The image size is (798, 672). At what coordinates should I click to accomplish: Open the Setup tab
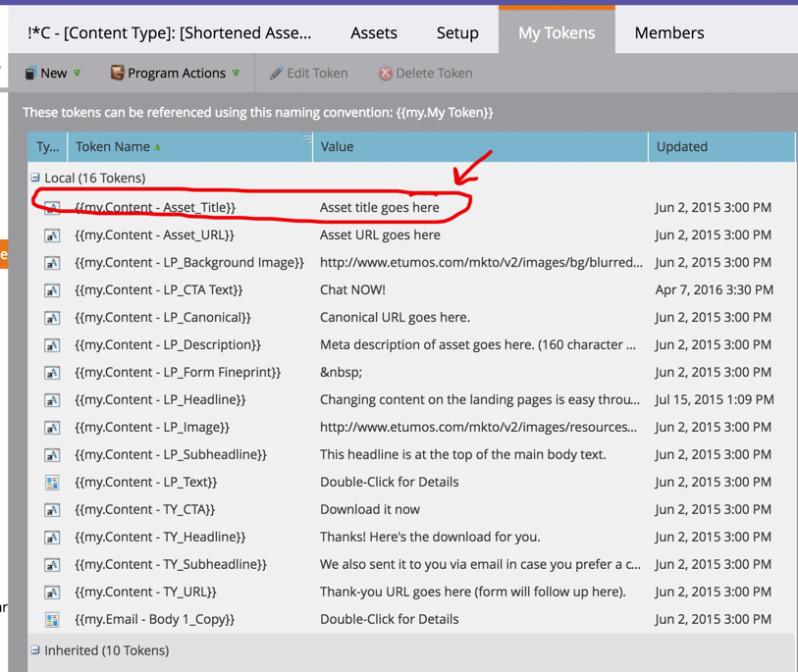pos(457,33)
